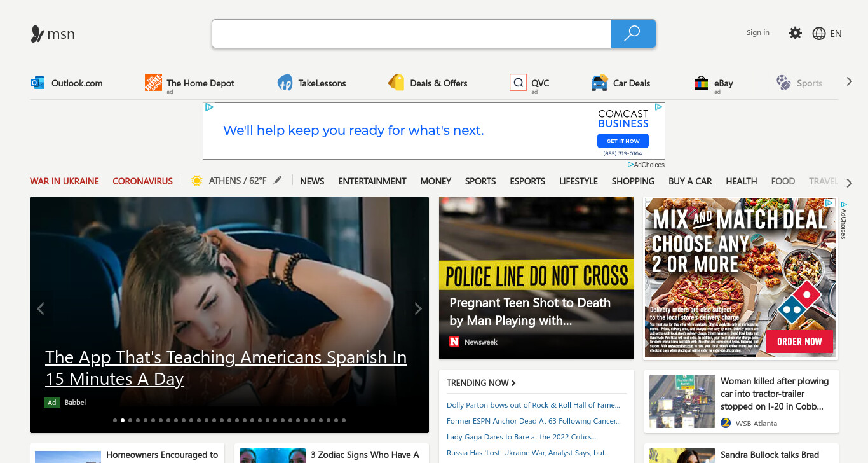Click the Sports ball icon
Image resolution: width=868 pixels, height=463 pixels.
click(x=783, y=83)
